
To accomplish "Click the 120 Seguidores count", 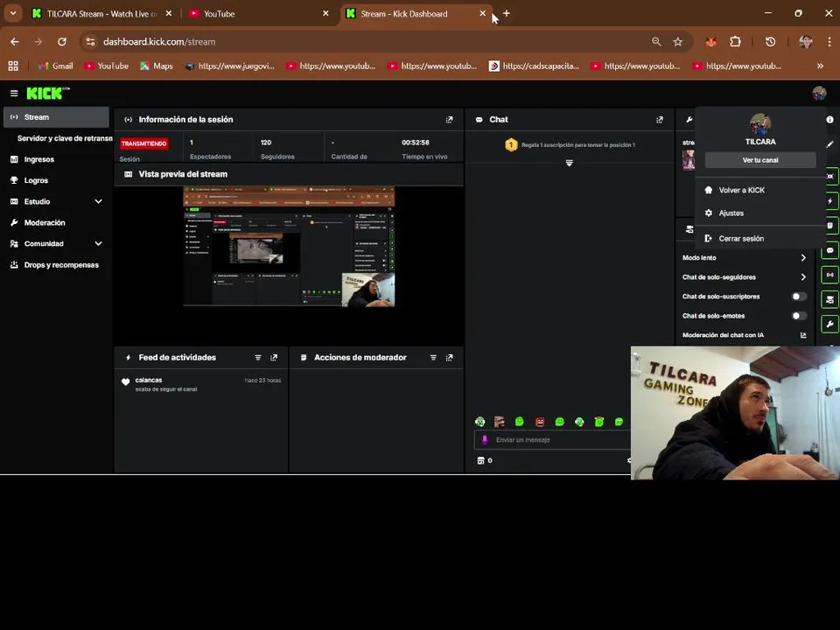I will click(x=266, y=143).
